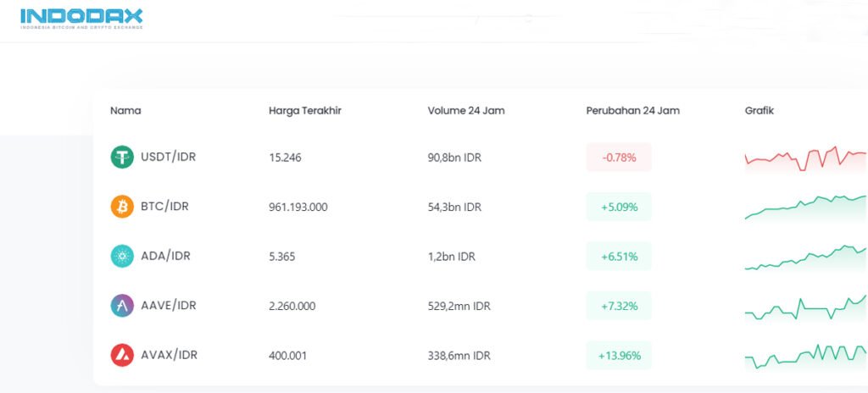Click the USDT price 15.246

pyautogui.click(x=285, y=158)
